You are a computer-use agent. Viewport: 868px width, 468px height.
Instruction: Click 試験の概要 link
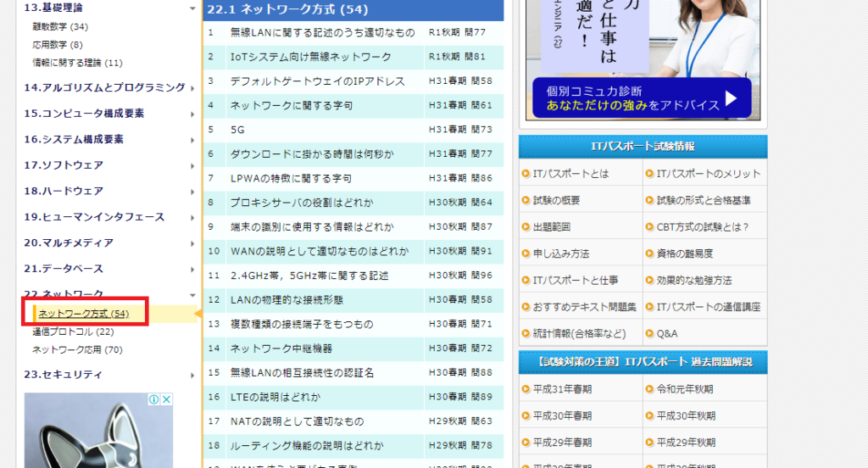[556, 200]
